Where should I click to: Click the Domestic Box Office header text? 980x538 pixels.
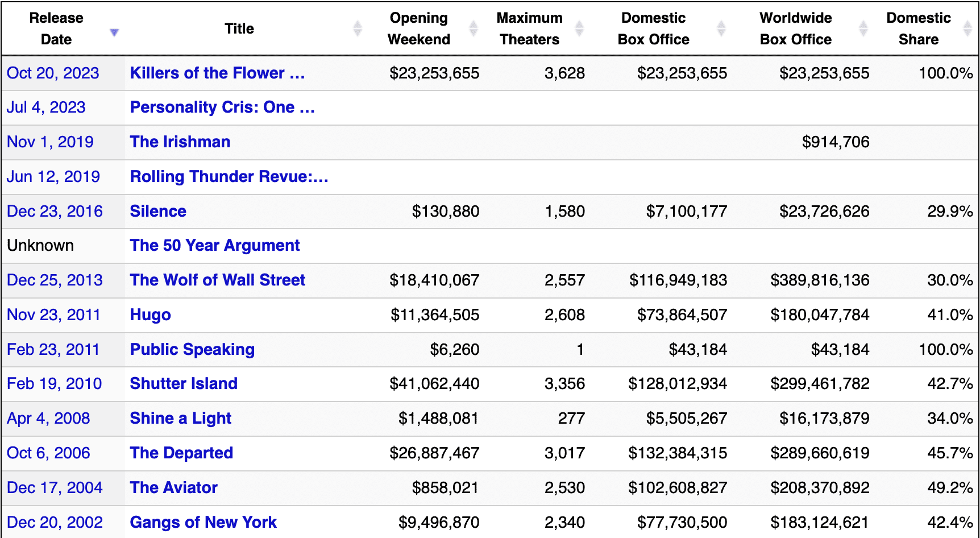click(x=654, y=28)
